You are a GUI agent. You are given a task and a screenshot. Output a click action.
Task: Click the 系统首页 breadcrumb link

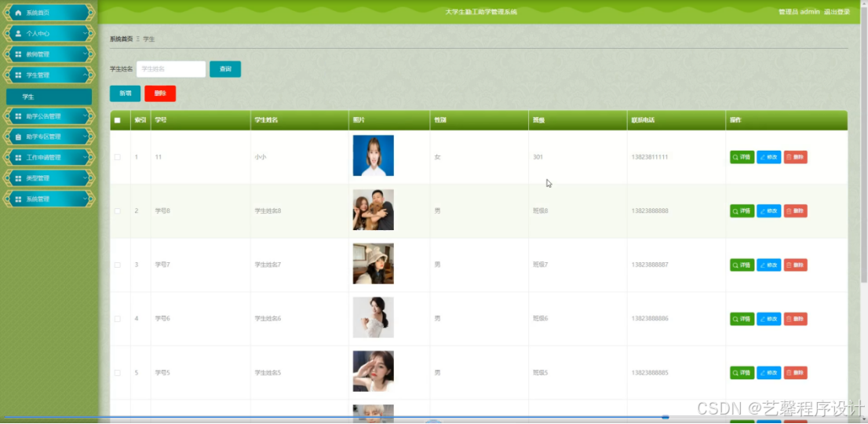[x=121, y=39]
